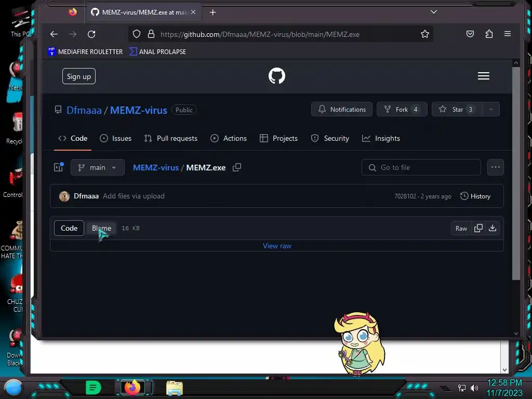The image size is (532, 399).
Task: Click the volume speaker tray icon
Action: tap(474, 388)
